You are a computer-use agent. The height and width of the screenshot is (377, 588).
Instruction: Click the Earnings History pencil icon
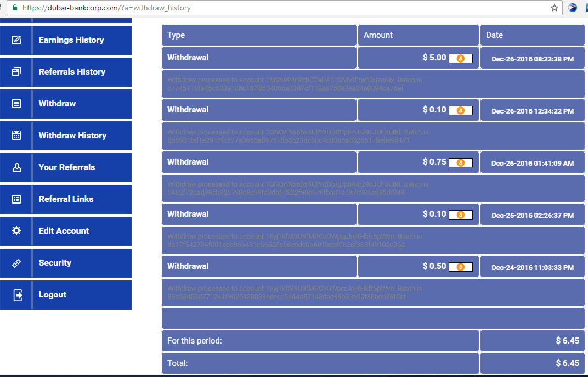coord(16,40)
